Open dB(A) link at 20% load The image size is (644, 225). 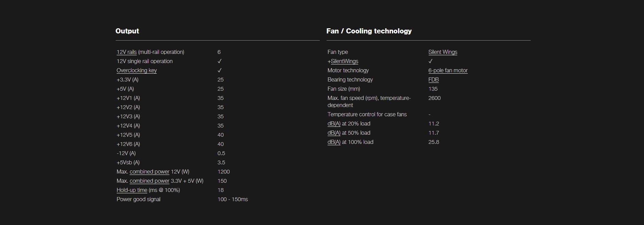coord(334,124)
